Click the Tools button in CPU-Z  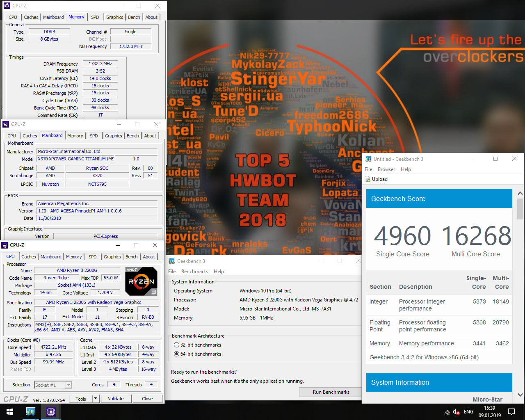81,399
